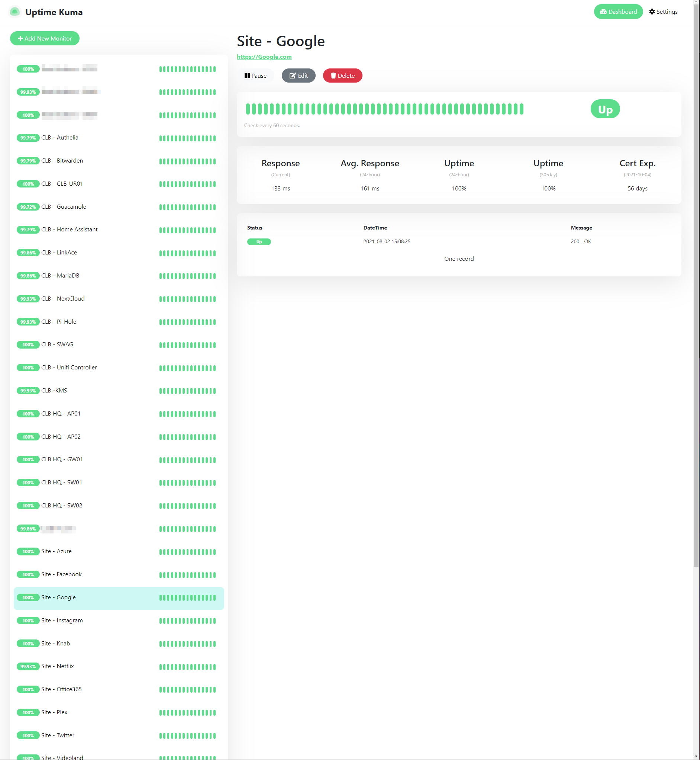Screen dimensions: 700x760
Task: Open the CLB - MariaDB monitor
Action: (x=119, y=276)
